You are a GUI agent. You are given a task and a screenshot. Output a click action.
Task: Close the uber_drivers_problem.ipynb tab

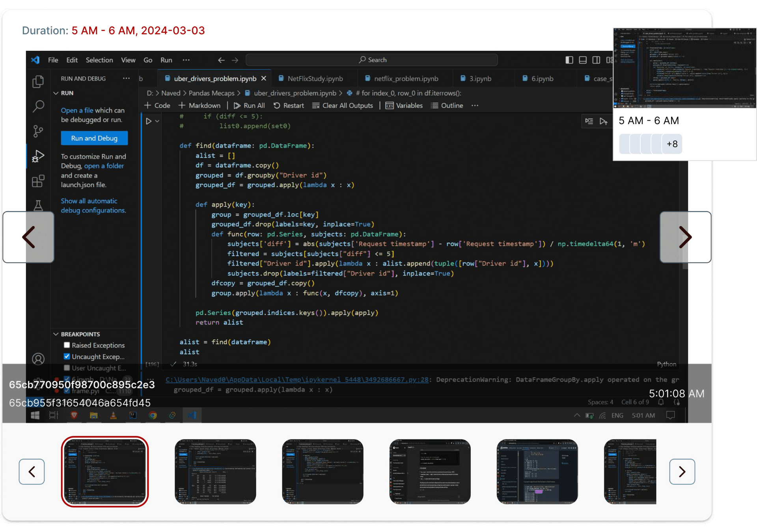click(264, 78)
